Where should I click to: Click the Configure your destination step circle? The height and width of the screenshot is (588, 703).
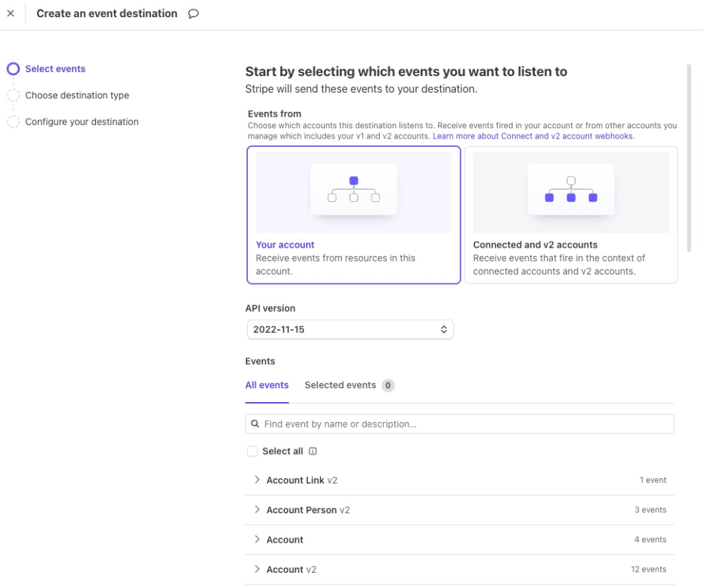(13, 122)
